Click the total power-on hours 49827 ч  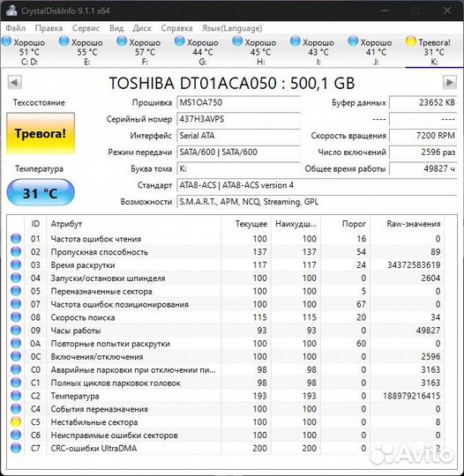click(423, 168)
